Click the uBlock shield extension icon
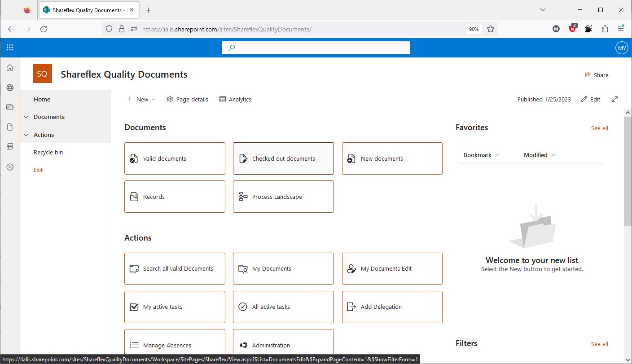The image size is (632, 364). point(572,29)
